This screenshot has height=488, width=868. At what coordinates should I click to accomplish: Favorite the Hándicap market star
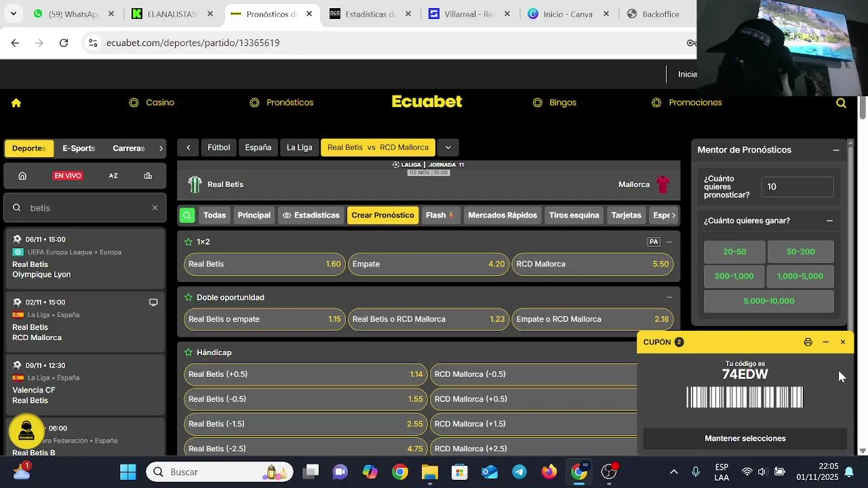189,352
